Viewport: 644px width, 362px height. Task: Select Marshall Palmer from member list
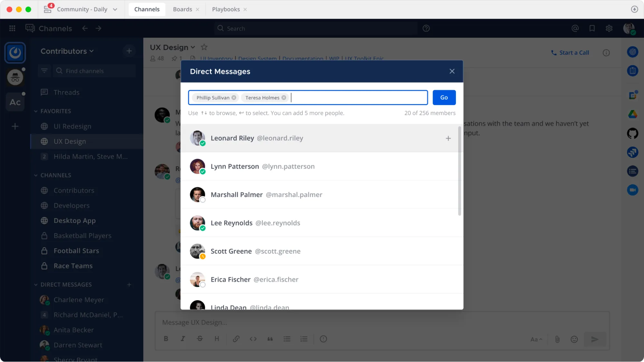click(322, 195)
